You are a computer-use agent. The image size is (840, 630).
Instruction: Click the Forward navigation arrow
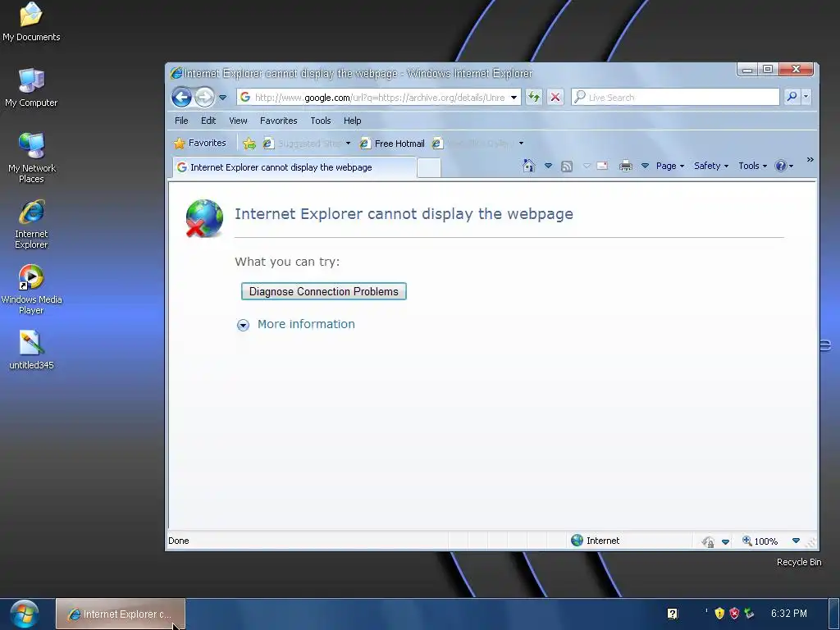(204, 97)
